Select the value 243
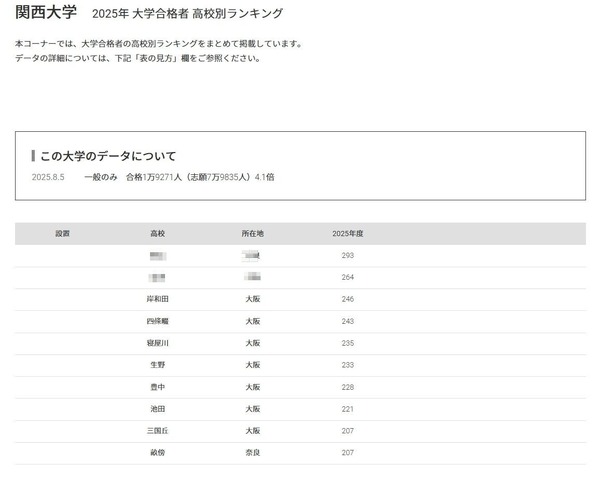 [x=347, y=321]
